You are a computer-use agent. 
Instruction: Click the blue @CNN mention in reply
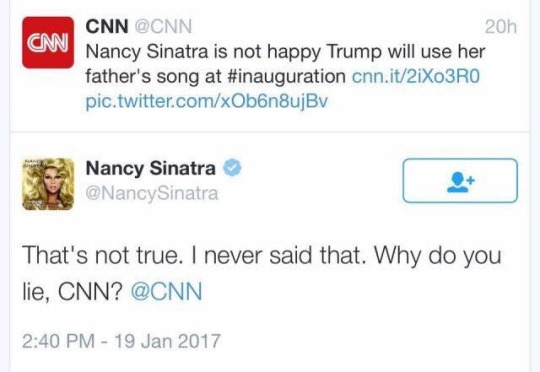pos(167,291)
